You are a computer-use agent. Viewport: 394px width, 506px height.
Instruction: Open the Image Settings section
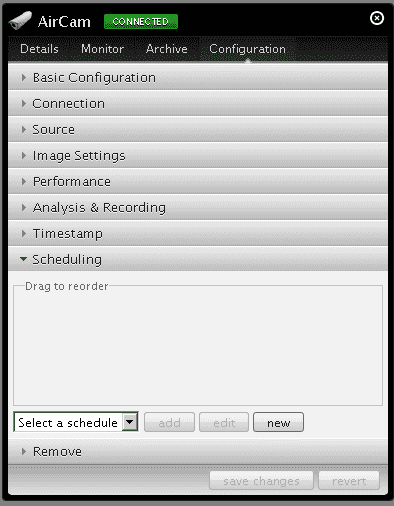[x=198, y=156]
